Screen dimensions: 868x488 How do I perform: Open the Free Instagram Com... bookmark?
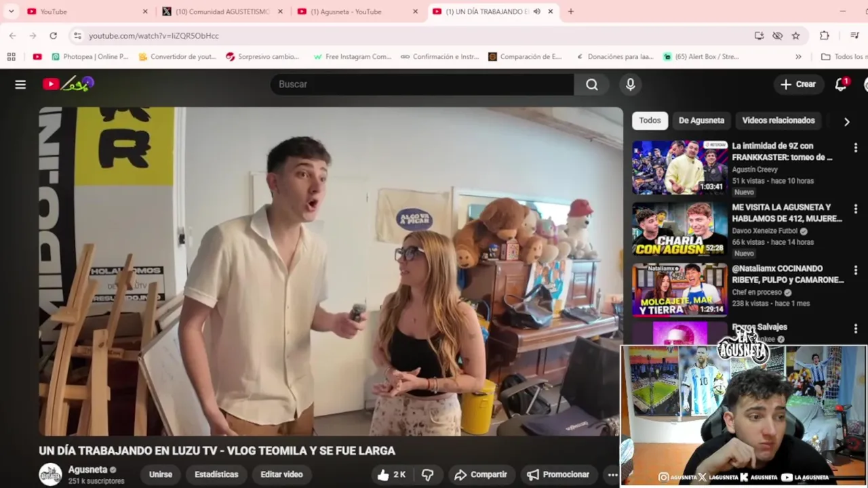[x=352, y=56]
